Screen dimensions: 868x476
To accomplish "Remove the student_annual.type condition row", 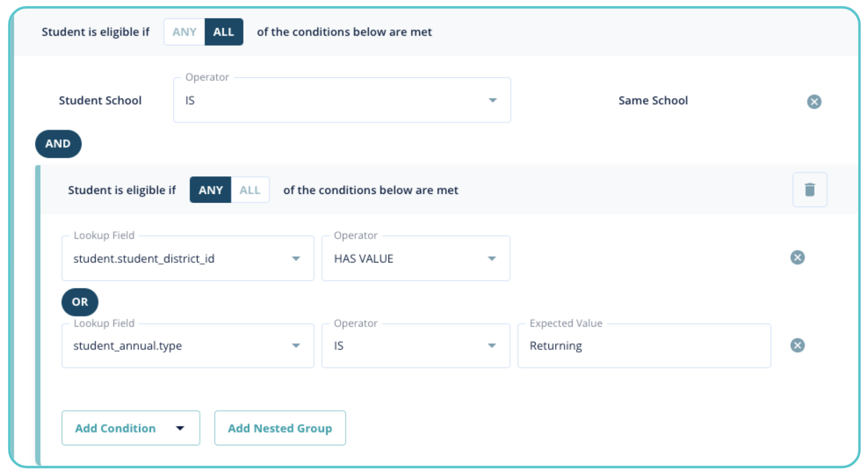I will coord(797,345).
